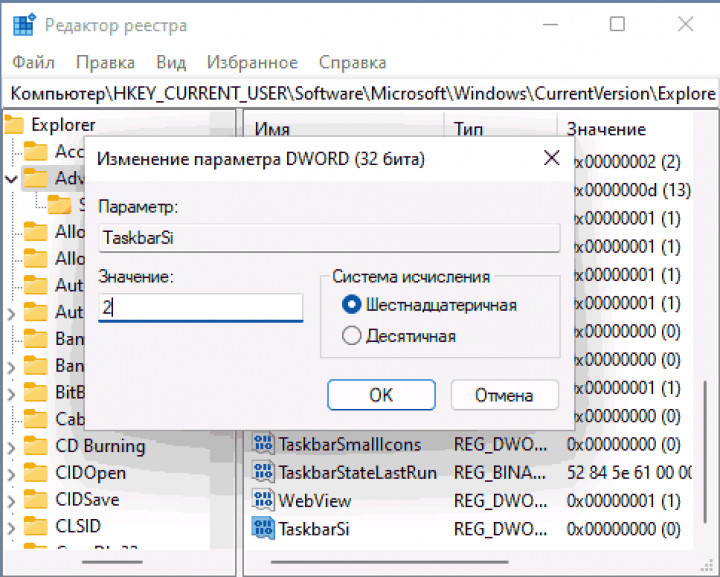
Task: Click the tree pane horizontal scrollbar
Action: (112, 562)
